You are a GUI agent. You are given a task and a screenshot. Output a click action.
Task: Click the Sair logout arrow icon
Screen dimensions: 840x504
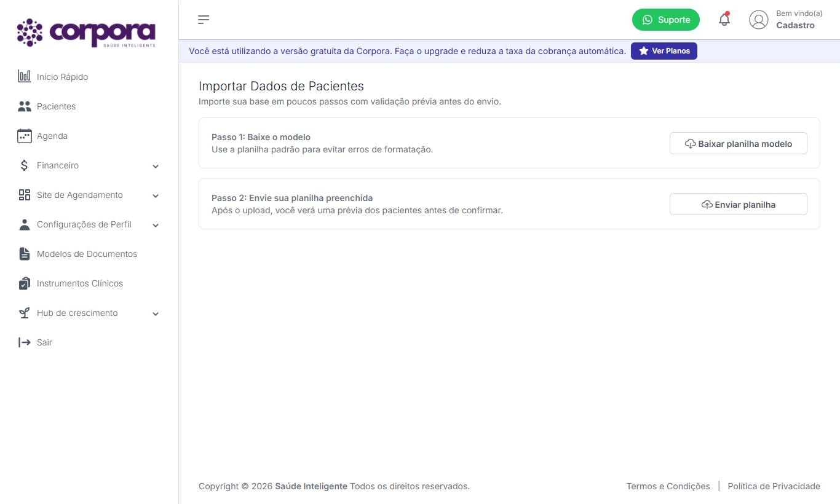point(25,342)
